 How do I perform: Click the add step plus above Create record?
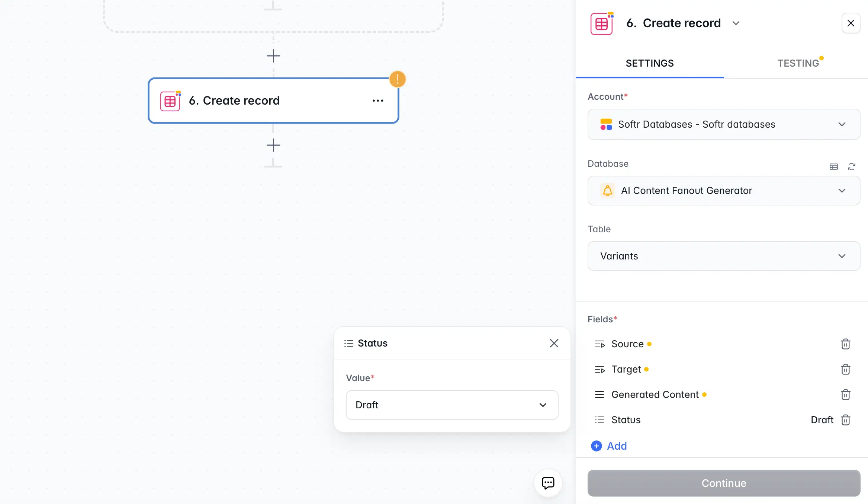tap(273, 56)
